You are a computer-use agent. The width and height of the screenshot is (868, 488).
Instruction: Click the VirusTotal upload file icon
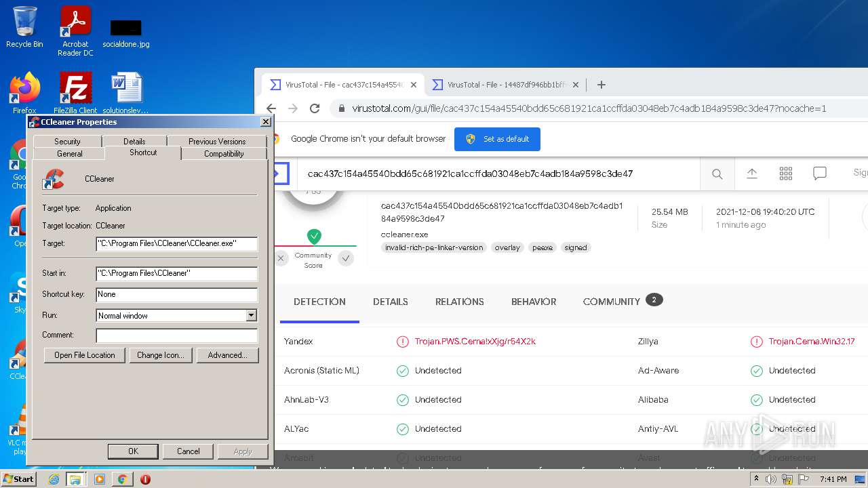[x=752, y=174]
